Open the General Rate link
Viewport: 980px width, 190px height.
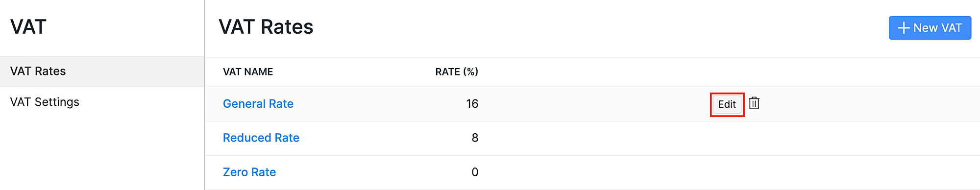(x=258, y=104)
